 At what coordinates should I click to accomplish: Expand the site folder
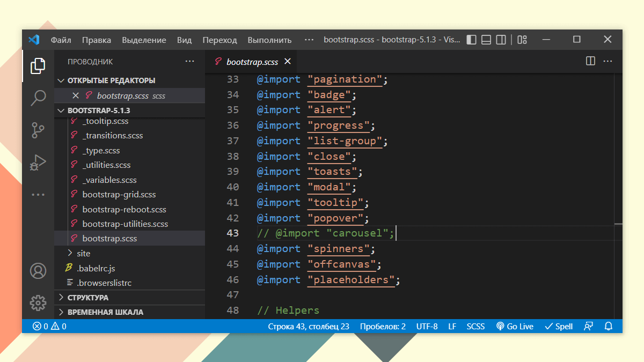83,253
